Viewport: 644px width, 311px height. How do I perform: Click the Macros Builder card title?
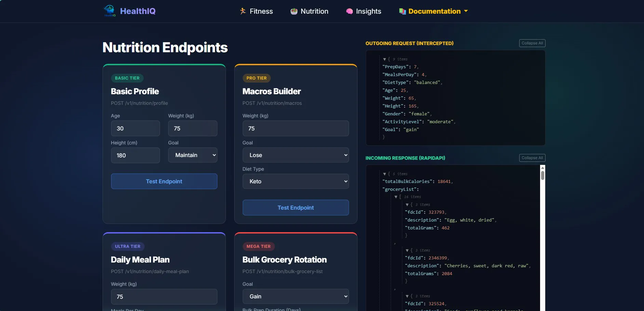pos(272,91)
